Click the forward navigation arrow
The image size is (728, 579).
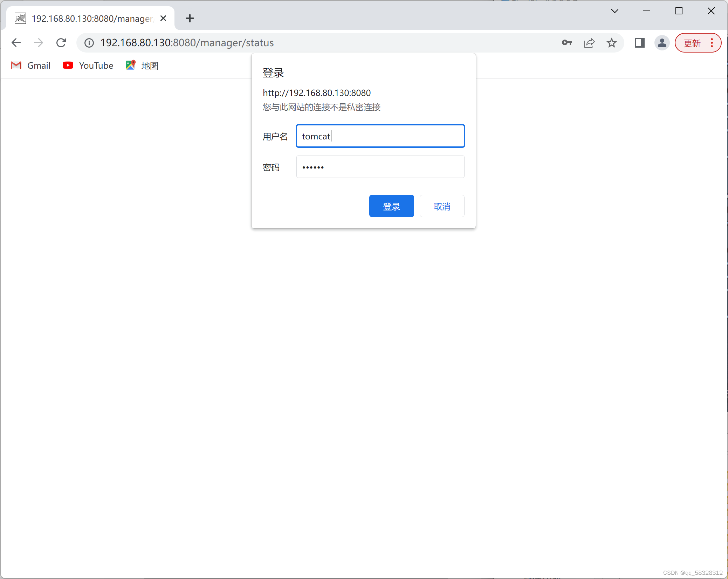pyautogui.click(x=39, y=43)
